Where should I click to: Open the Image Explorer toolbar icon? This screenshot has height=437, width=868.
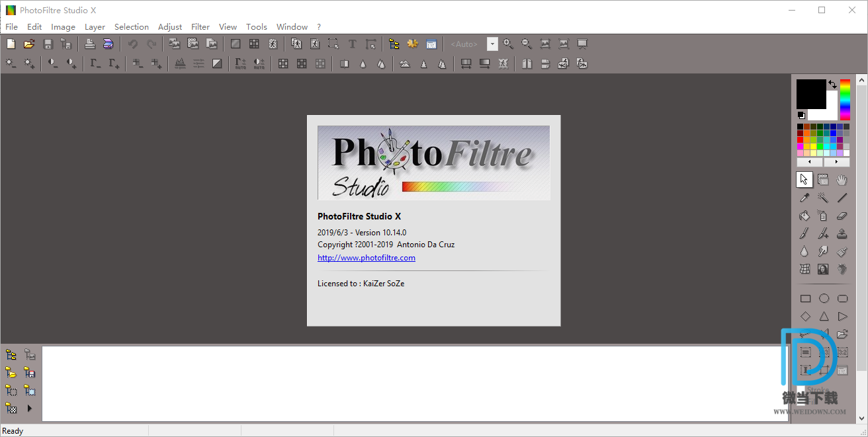pyautogui.click(x=394, y=44)
